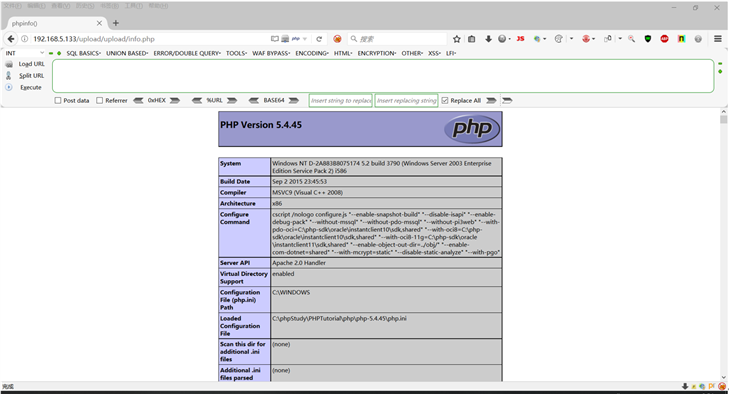
Task: Click the right arrow beside BASE64
Action: pyautogui.click(x=293, y=100)
